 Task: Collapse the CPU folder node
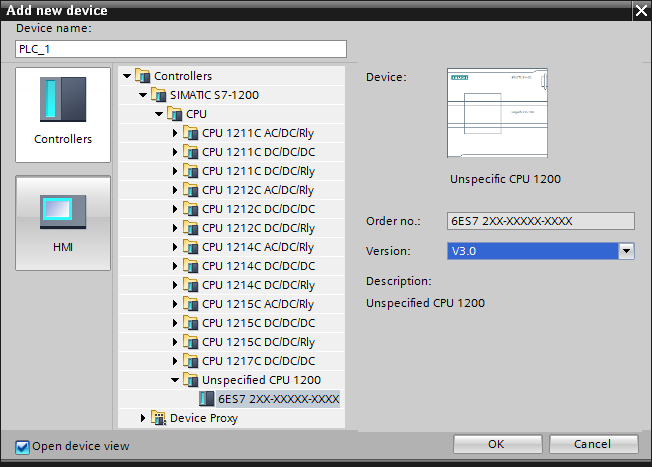pyautogui.click(x=159, y=114)
